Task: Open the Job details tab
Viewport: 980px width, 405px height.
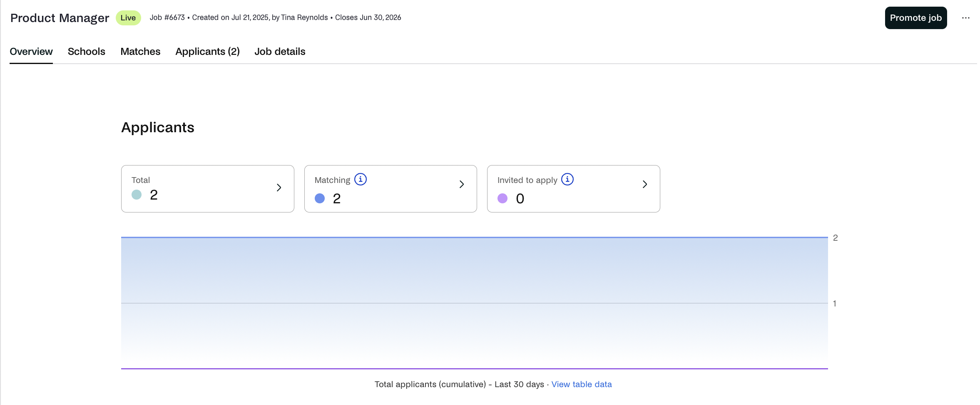Action: 280,52
